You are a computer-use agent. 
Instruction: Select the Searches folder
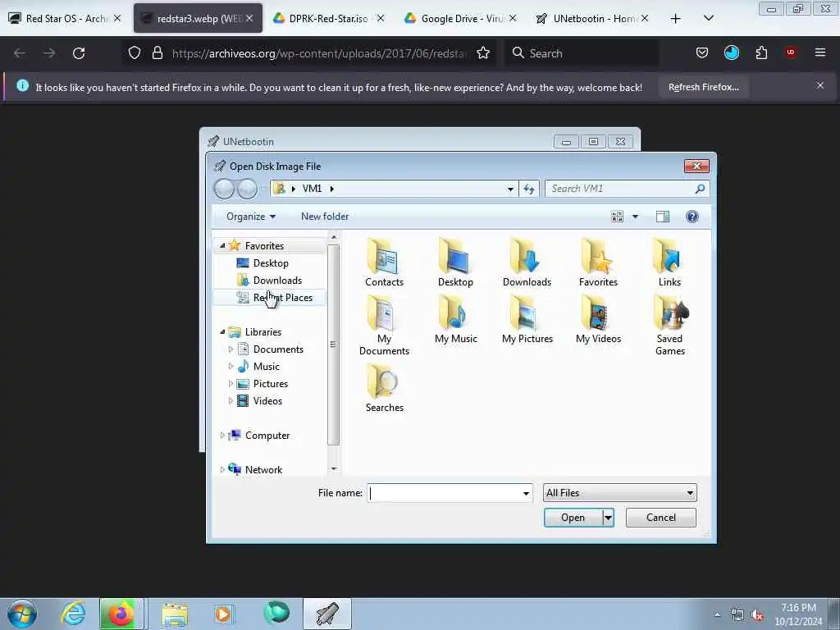click(x=384, y=388)
